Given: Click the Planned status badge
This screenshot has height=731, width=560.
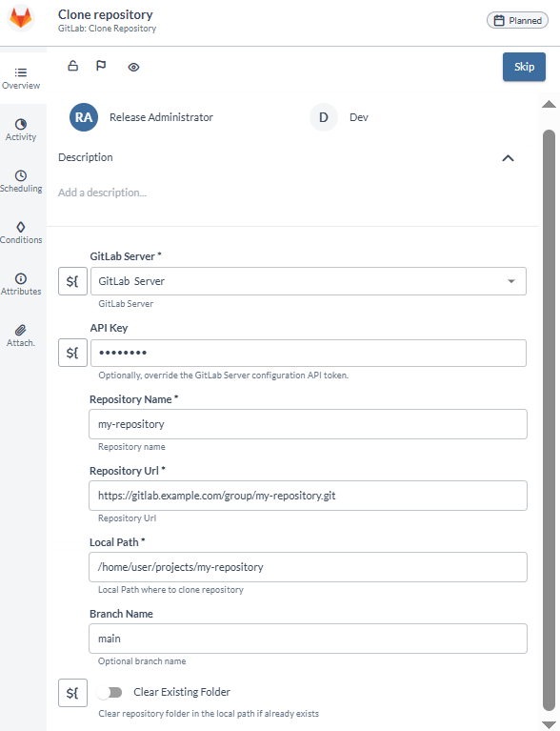Looking at the screenshot, I should pyautogui.click(x=517, y=21).
